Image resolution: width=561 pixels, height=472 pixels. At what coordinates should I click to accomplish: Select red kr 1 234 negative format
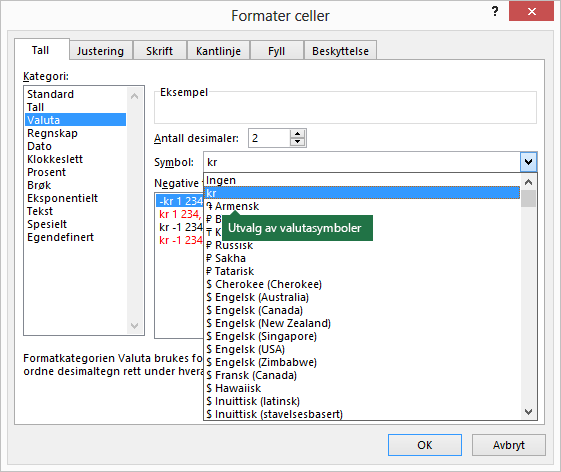[x=180, y=214]
